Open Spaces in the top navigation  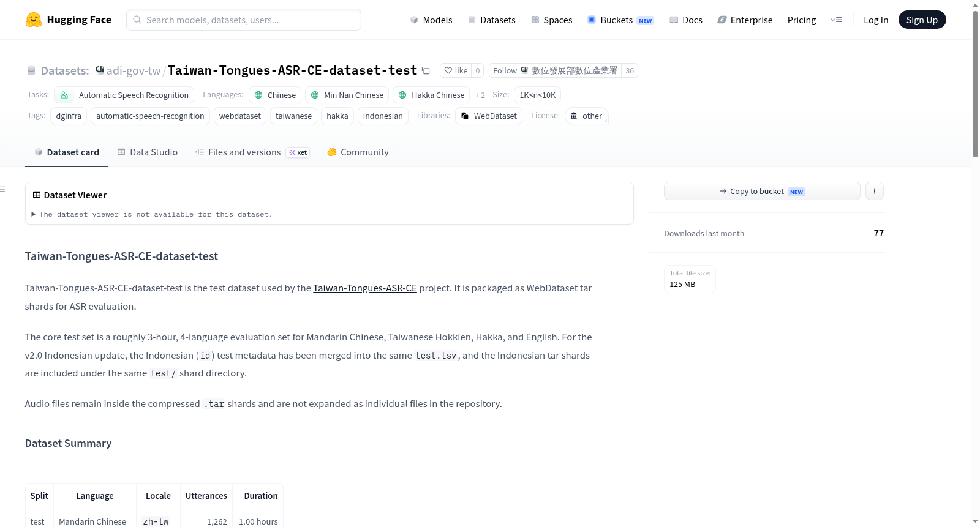551,20
